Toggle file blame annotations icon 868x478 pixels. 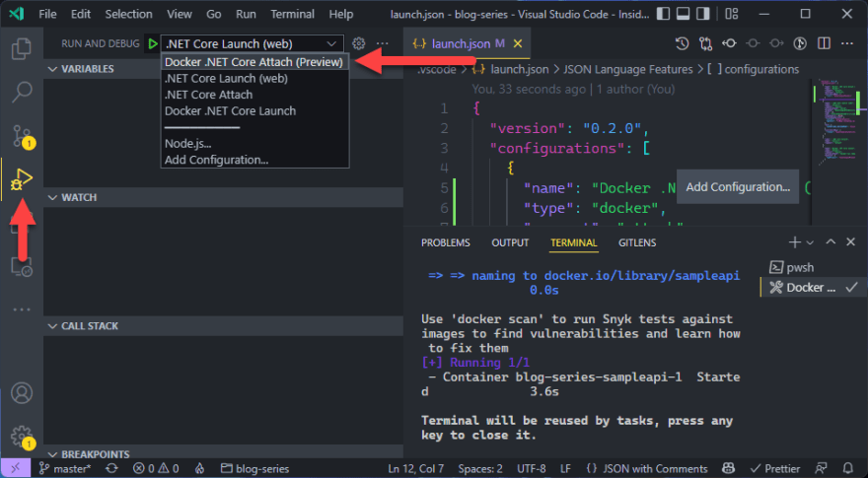[x=800, y=43]
